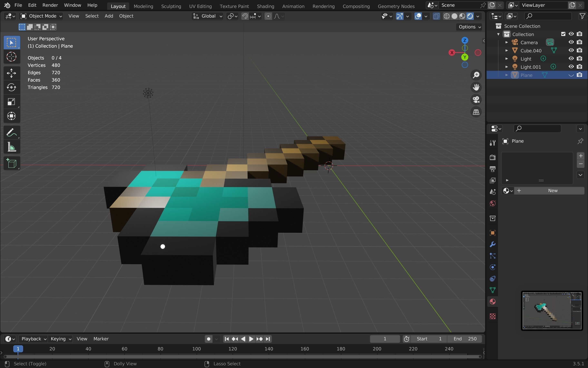Select the Rotate tool
Viewport: 588px width, 368px height.
click(11, 87)
